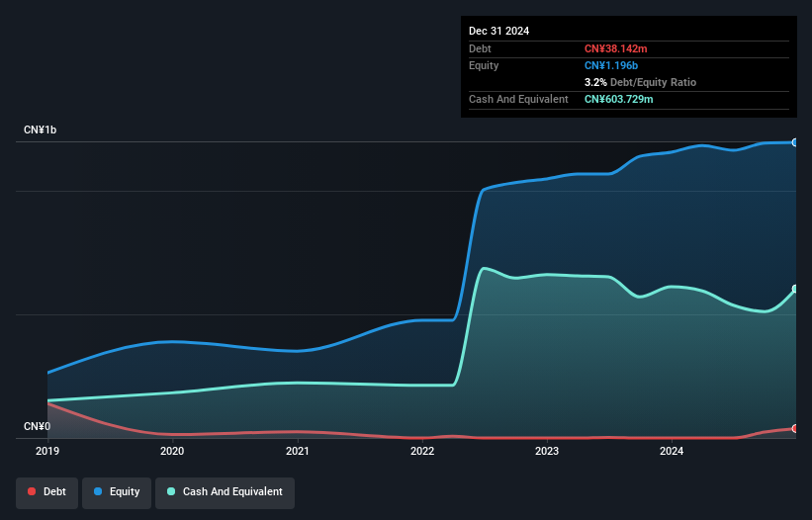Viewport: 812px width, 520px height.
Task: Pick the 2023 tick on the time axis
Action: (547, 452)
